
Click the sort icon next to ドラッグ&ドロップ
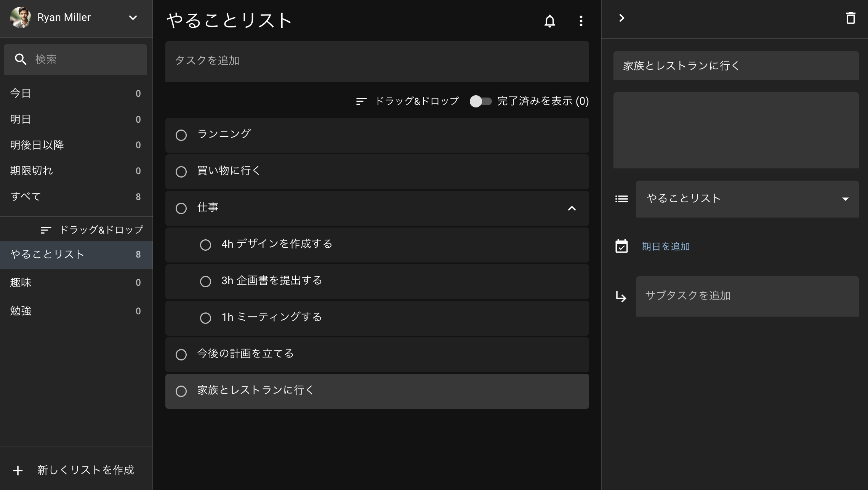point(360,101)
